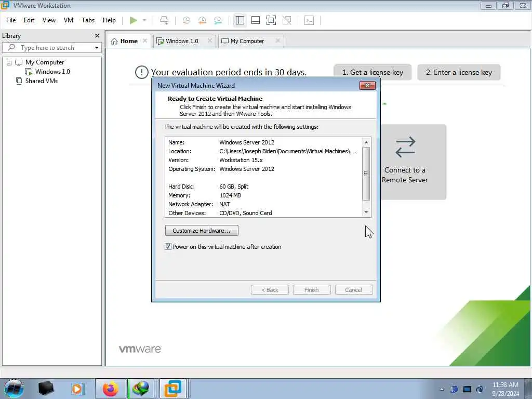This screenshot has height=399, width=532.
Task: Click the Back button in wizard
Action: coord(270,290)
